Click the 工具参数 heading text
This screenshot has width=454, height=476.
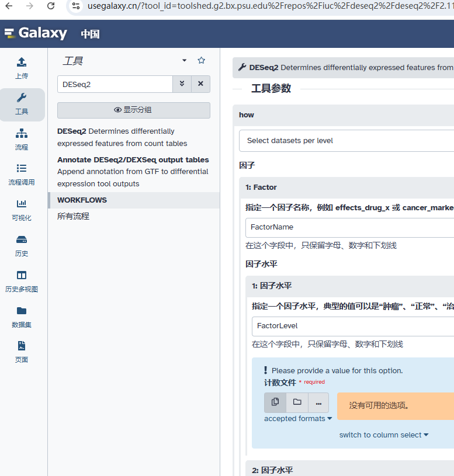[271, 89]
